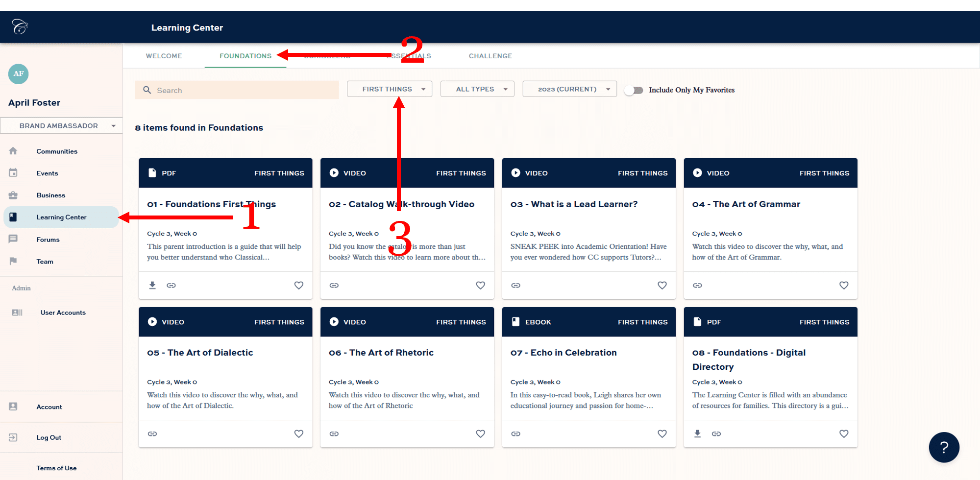Click the Business briefcase icon
Screen dimensions: 980x480
pyautogui.click(x=13, y=195)
